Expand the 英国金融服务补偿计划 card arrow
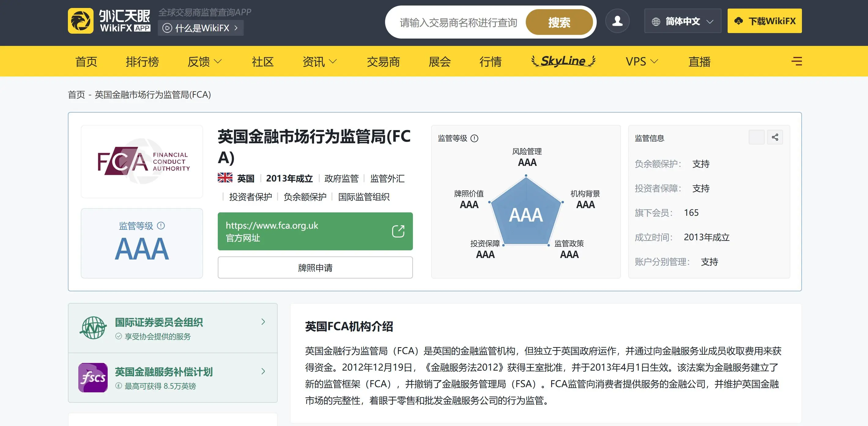The image size is (868, 426). [264, 371]
